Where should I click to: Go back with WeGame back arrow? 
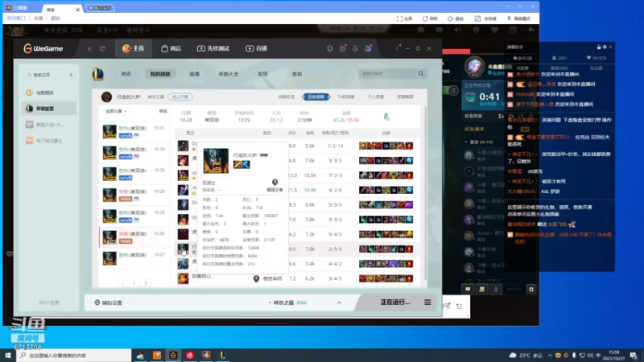[x=89, y=48]
